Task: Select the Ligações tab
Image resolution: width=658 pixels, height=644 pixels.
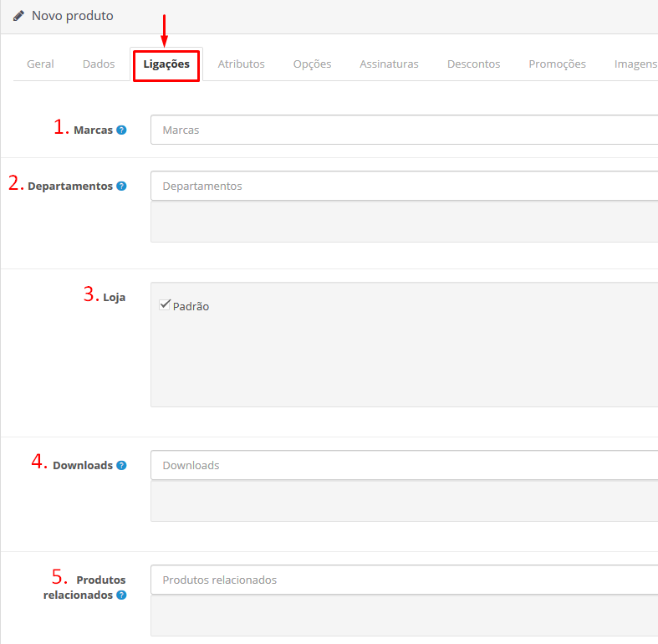Action: (x=166, y=64)
